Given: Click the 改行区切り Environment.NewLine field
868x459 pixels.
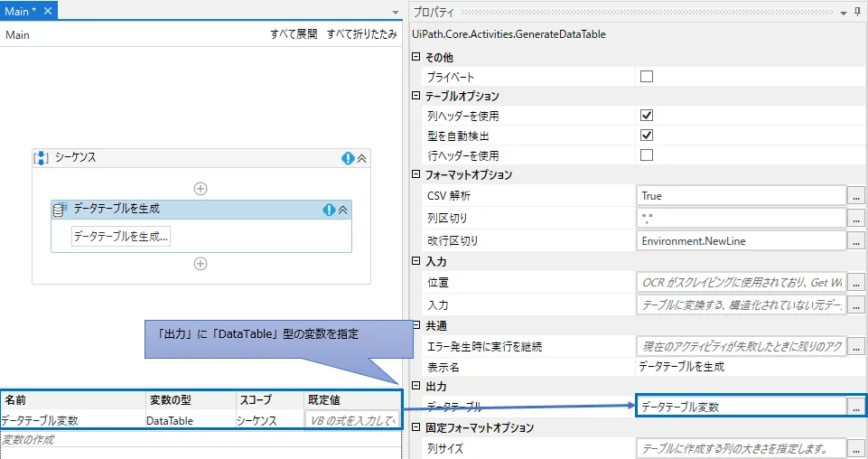Looking at the screenshot, I should pos(742,241).
